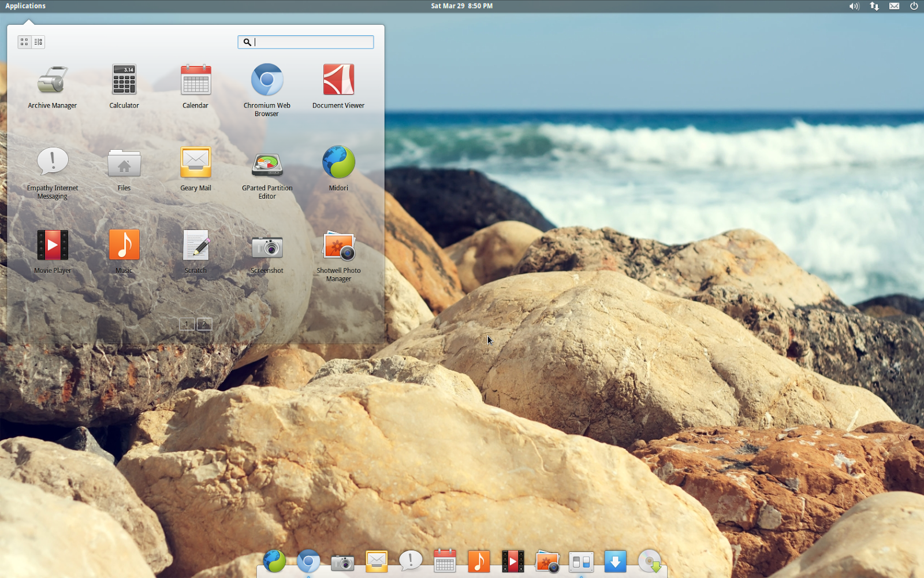Screen dimensions: 924x578
Task: Open Scratch text editor from the launcher
Action: 196,251
